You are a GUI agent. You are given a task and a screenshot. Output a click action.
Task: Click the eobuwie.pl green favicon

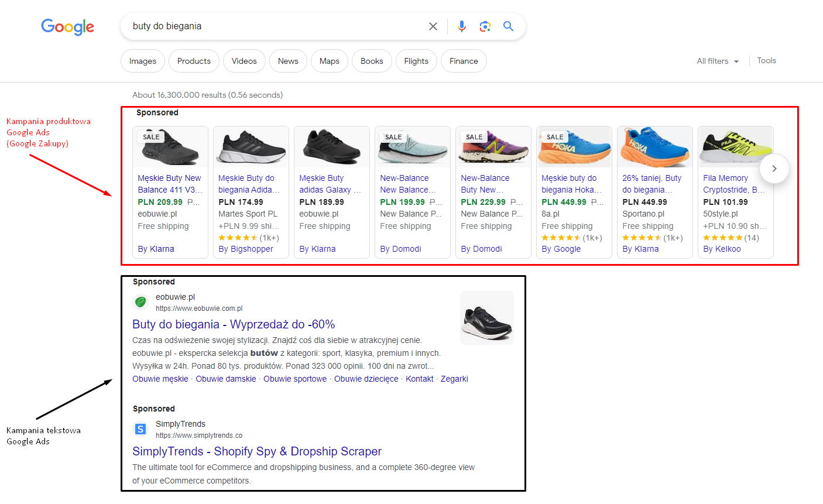coord(140,302)
